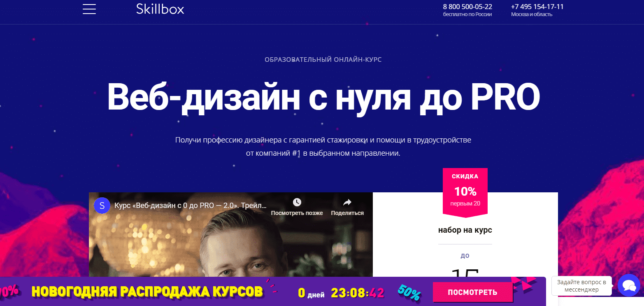
Task: Click the YouTube channel avatar S icon
Action: pyautogui.click(x=102, y=205)
